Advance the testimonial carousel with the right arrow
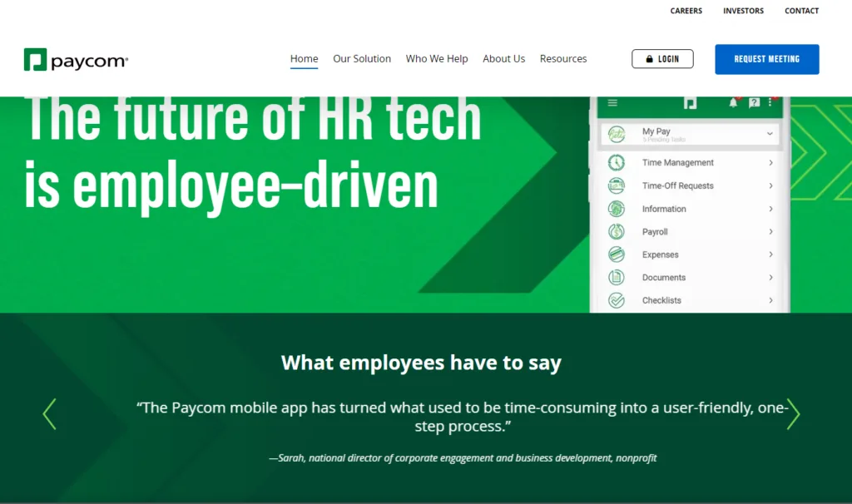 tap(794, 413)
